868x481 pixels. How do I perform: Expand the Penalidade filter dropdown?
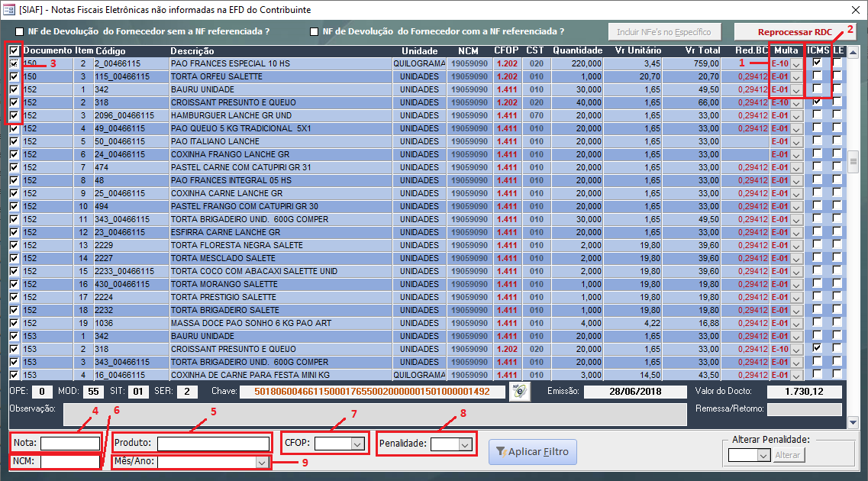pos(464,444)
